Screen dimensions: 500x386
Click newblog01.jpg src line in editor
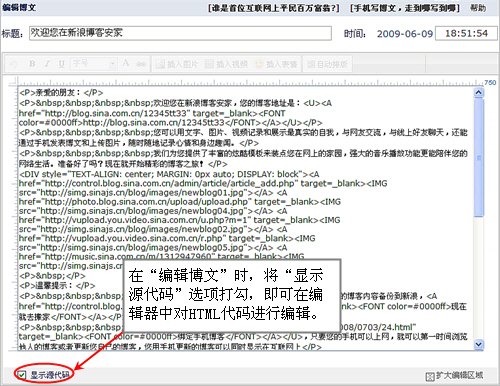pyautogui.click(x=153, y=193)
